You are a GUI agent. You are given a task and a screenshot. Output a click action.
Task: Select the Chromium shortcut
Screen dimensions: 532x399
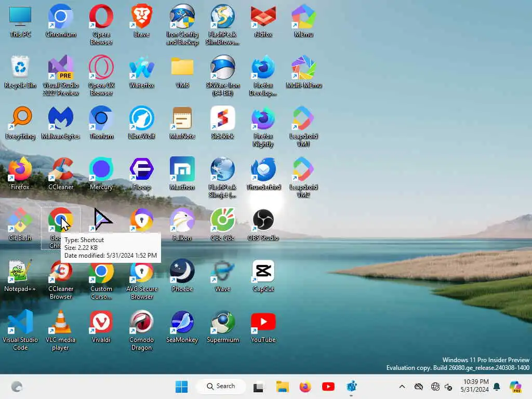pyautogui.click(x=61, y=20)
